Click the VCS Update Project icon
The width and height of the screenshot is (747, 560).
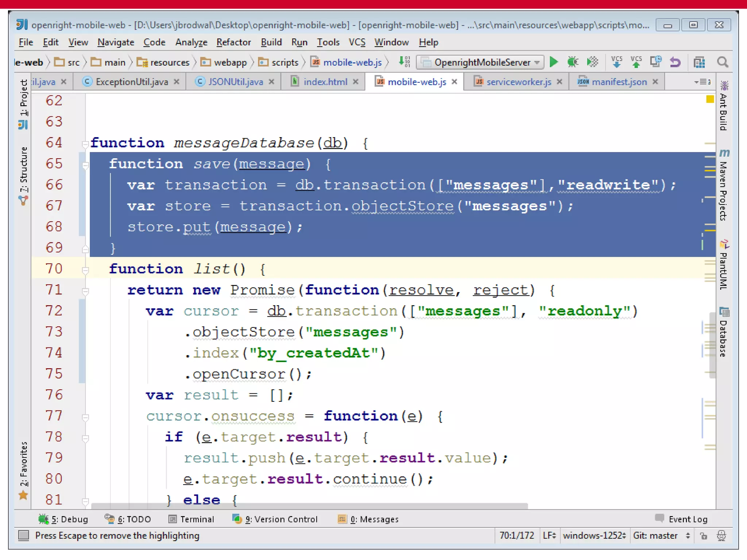point(616,62)
